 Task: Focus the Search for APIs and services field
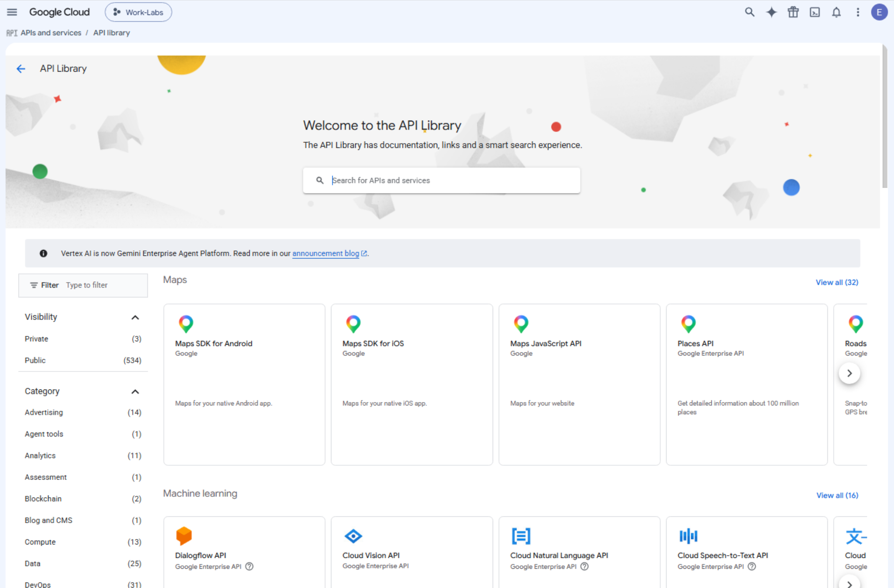(x=442, y=181)
